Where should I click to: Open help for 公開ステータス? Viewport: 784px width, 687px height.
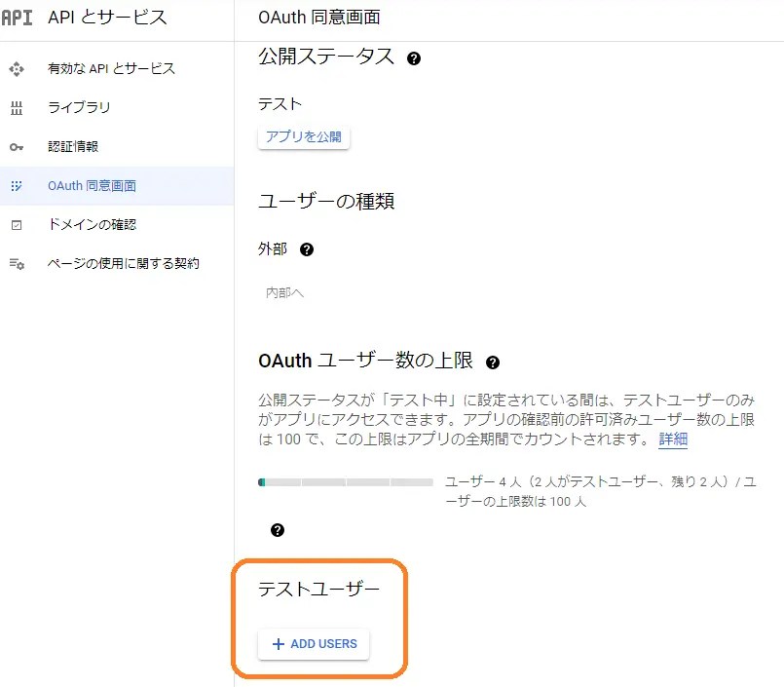[x=414, y=57]
